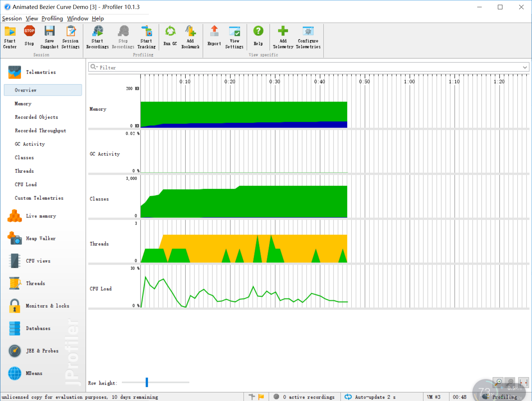Open the Start Center
This screenshot has height=401, width=532.
[10, 37]
